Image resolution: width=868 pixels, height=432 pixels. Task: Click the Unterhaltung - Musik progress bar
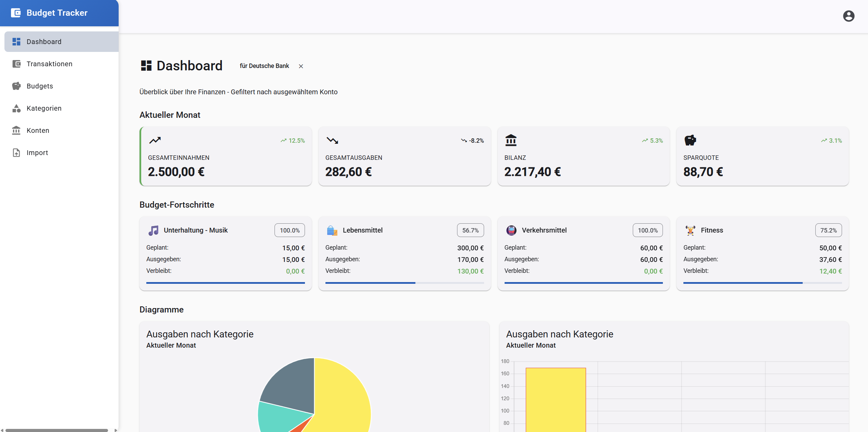(x=225, y=283)
